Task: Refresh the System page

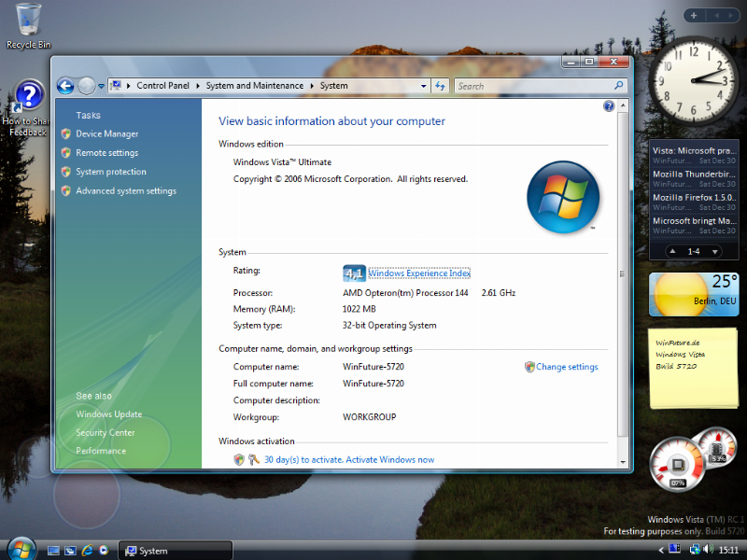Action: coord(440,86)
